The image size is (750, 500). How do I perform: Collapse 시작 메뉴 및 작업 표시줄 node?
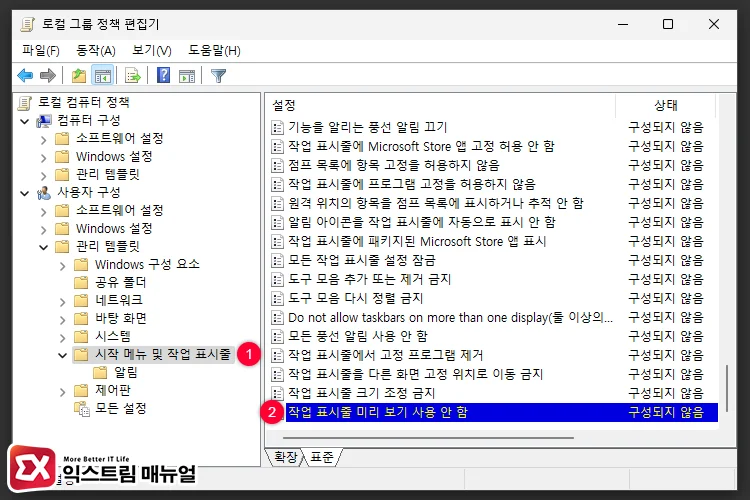pyautogui.click(x=62, y=355)
